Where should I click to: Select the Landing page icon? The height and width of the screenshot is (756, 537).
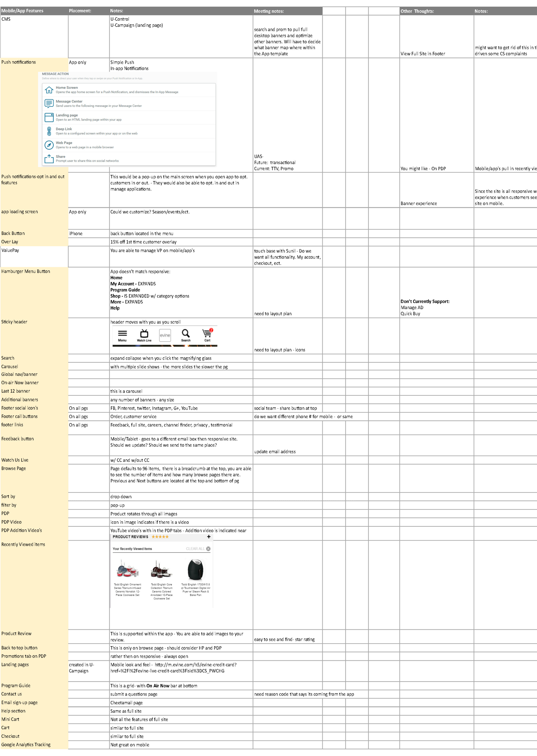pos(50,118)
